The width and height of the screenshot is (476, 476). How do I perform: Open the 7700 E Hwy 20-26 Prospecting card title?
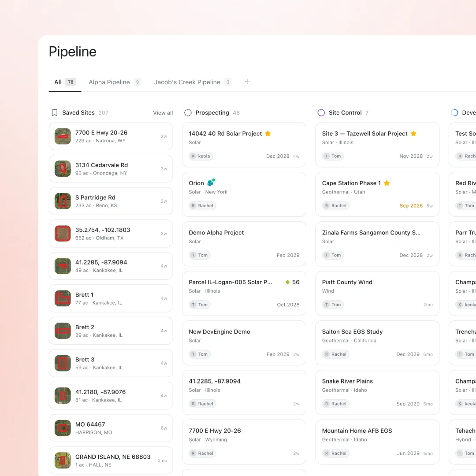tap(215, 431)
